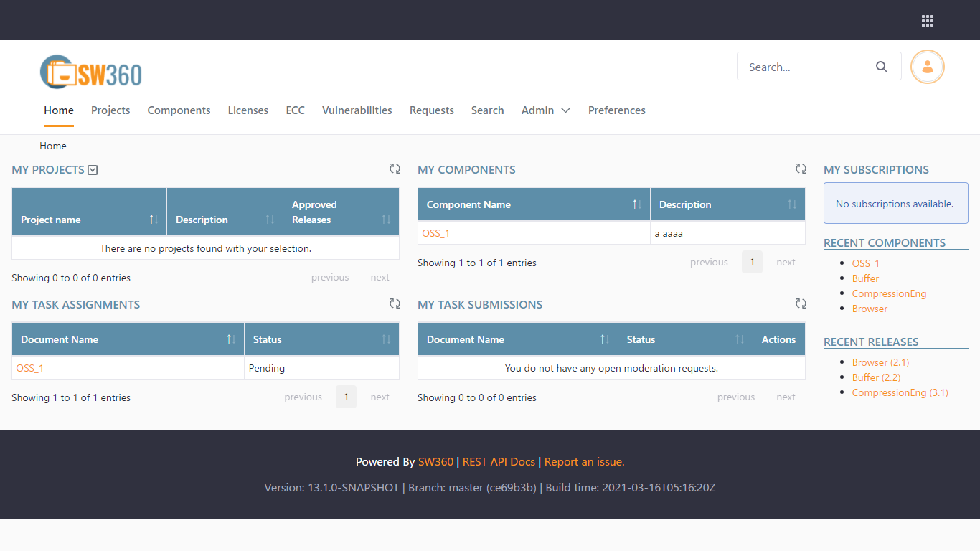Open the apps grid menu icon
The width and height of the screenshot is (980, 551).
point(928,21)
